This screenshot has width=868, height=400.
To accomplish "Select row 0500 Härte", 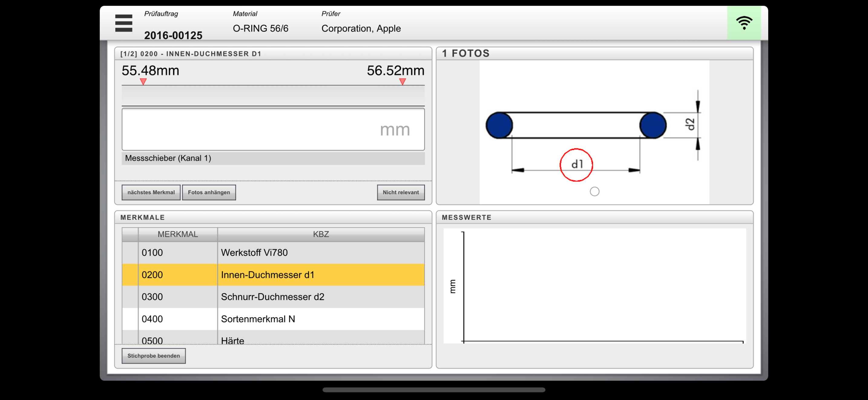I will tap(273, 339).
